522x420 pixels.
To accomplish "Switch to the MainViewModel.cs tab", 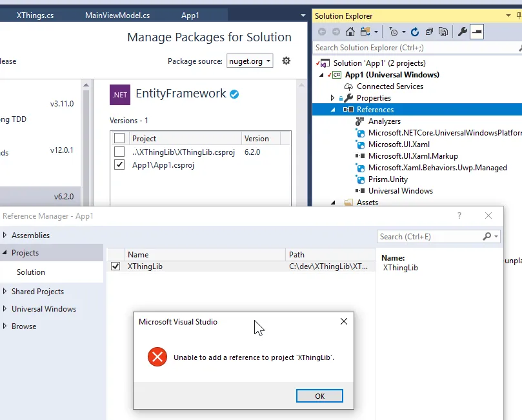I will (x=117, y=15).
